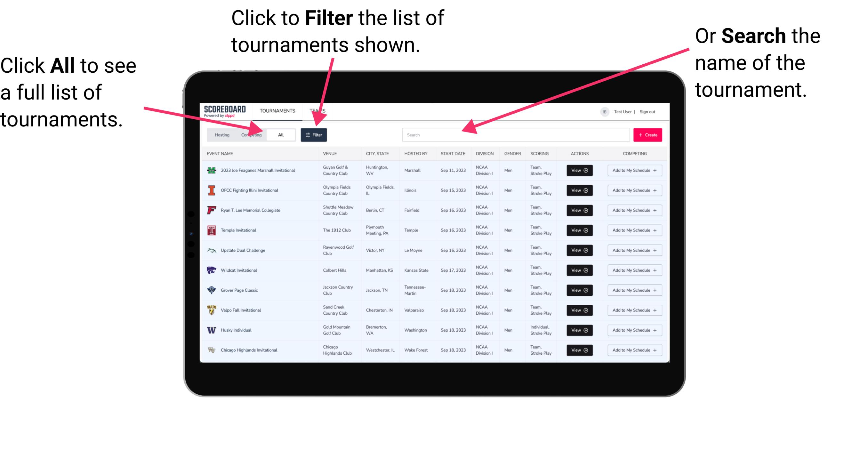Click the Fairfield team logo icon
Image resolution: width=868 pixels, height=467 pixels.
[212, 211]
